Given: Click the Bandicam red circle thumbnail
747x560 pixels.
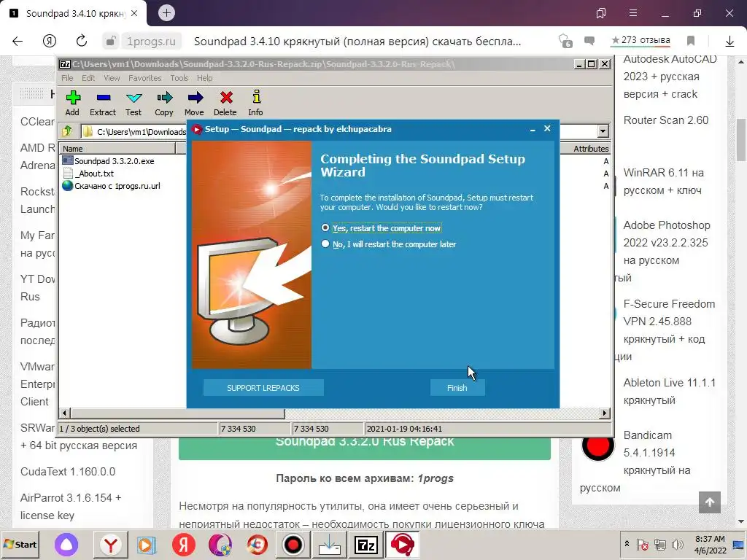Looking at the screenshot, I should coord(598,446).
